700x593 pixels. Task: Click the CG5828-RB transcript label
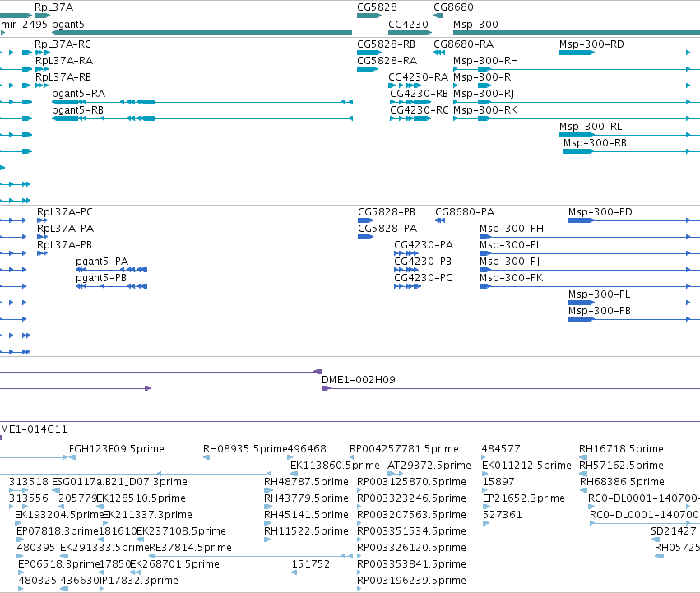[386, 44]
